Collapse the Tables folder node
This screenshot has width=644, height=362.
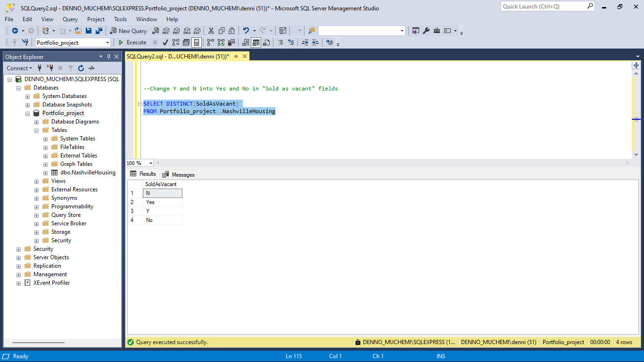36,130
